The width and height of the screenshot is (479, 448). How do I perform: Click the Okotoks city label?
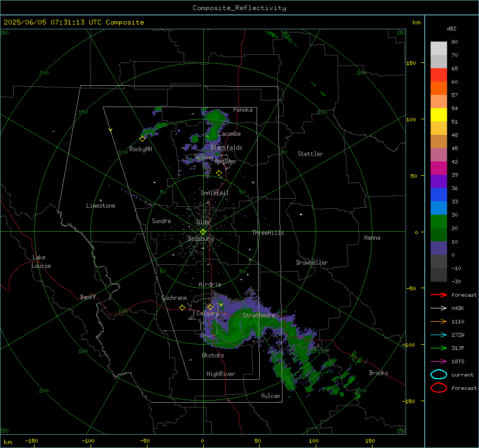213,355
